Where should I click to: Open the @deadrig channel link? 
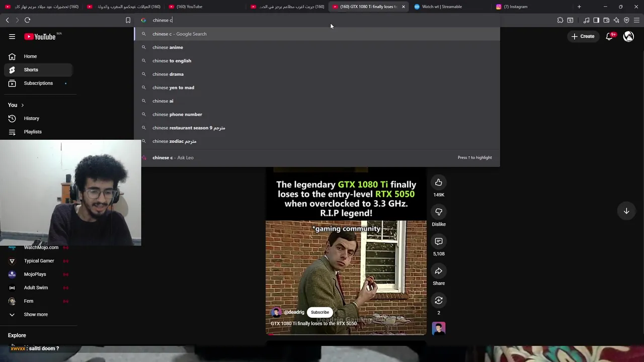click(294, 312)
